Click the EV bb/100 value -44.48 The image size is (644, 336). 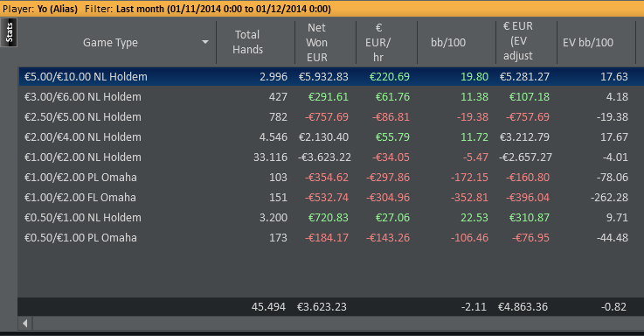pos(613,238)
